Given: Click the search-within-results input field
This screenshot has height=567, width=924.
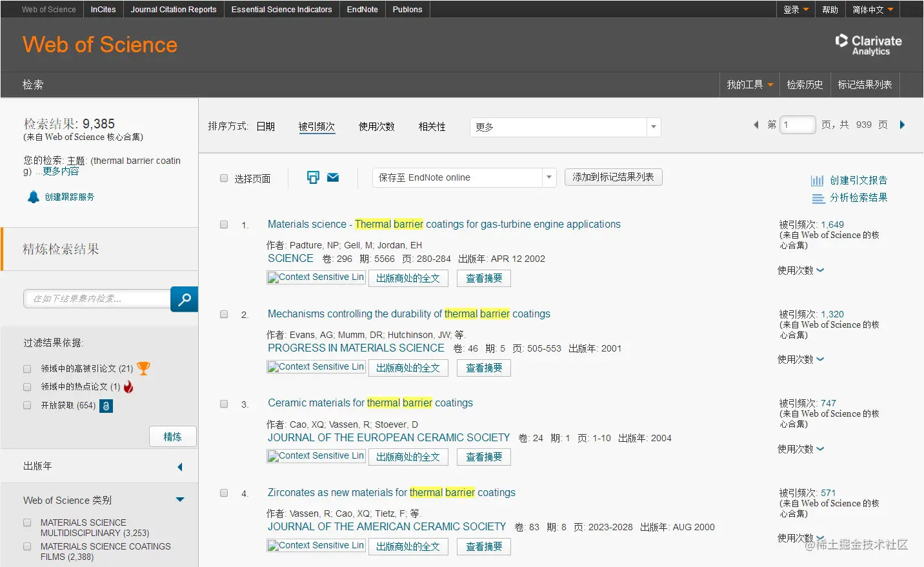Looking at the screenshot, I should tap(97, 299).
